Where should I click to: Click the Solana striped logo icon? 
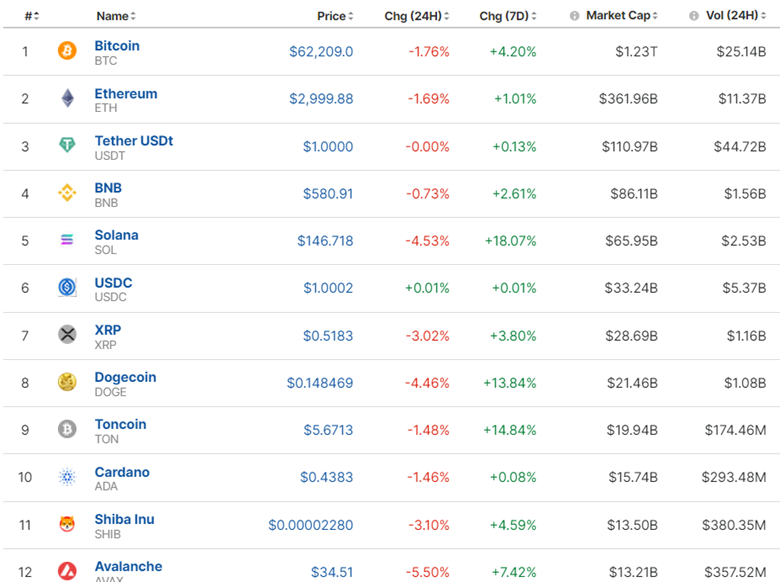tap(67, 240)
